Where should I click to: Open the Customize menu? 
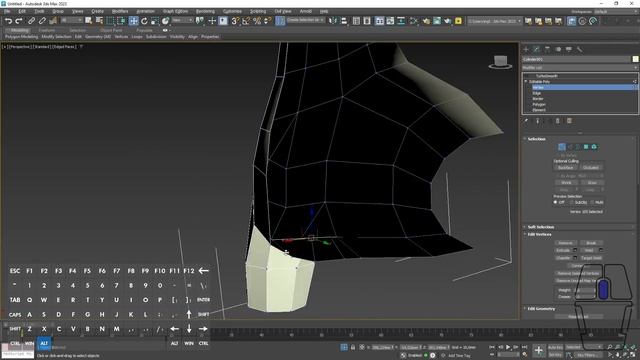coord(232,11)
